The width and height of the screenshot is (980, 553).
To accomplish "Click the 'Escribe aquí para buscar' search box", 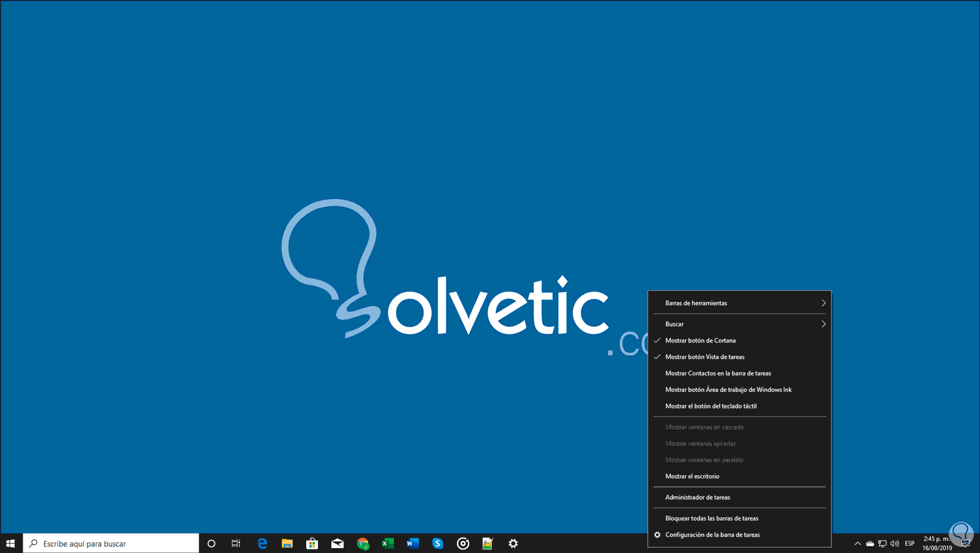I will [111, 543].
